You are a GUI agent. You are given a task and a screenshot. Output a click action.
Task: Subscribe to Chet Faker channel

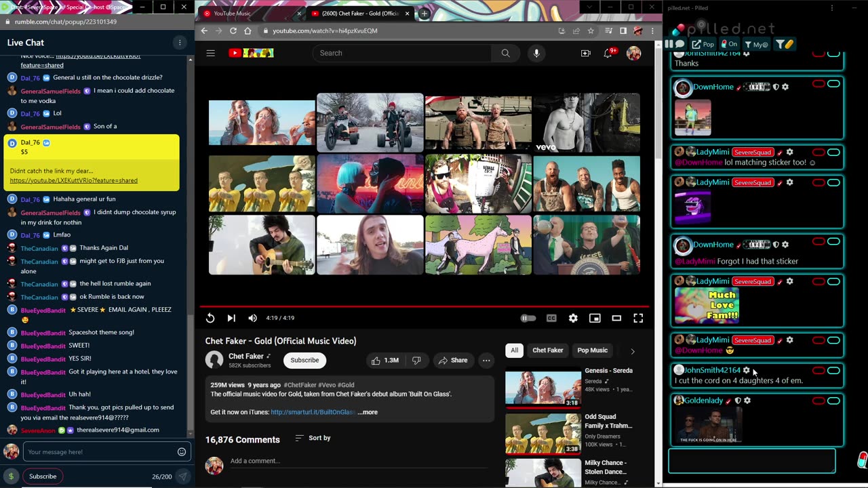(304, 361)
